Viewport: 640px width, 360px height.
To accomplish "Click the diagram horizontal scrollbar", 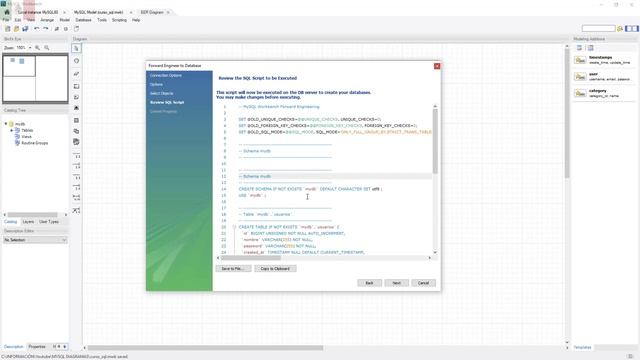I will (206, 348).
